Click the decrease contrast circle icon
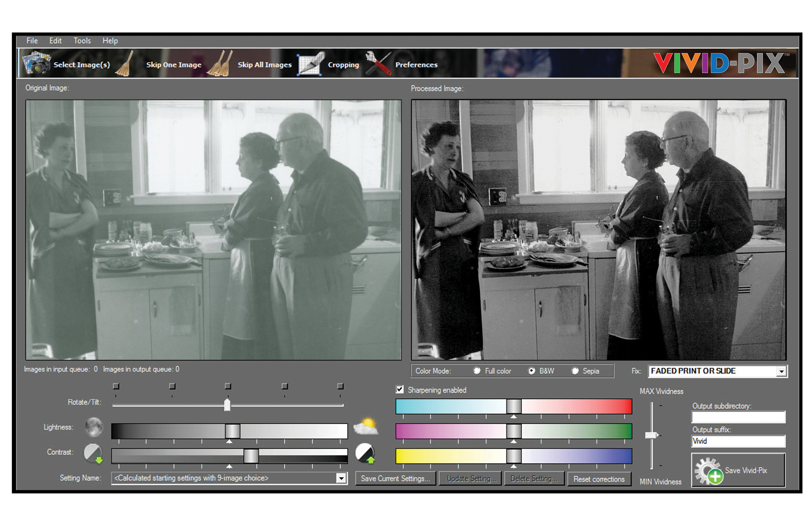Image resolution: width=812 pixels, height=525 pixels. coord(93,453)
